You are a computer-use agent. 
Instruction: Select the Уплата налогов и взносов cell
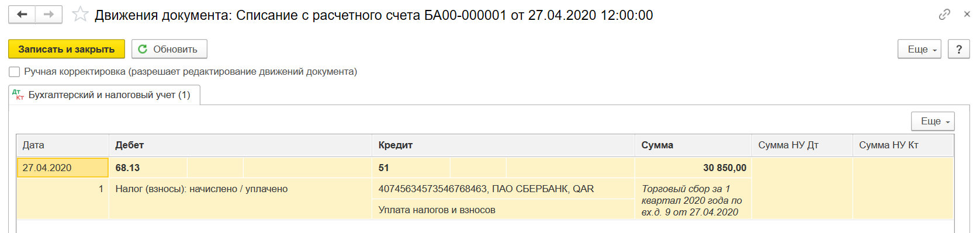click(503, 210)
